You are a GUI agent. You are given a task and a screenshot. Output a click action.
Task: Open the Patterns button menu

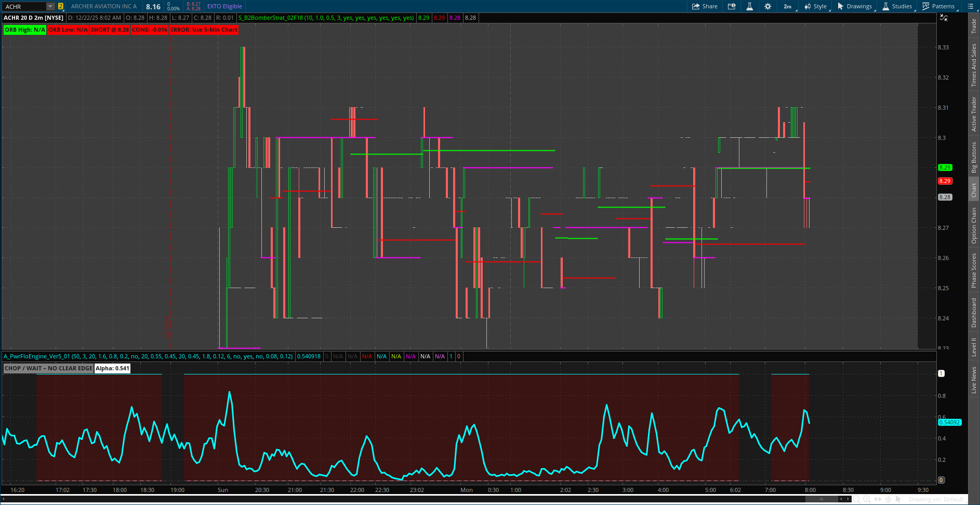click(x=938, y=6)
